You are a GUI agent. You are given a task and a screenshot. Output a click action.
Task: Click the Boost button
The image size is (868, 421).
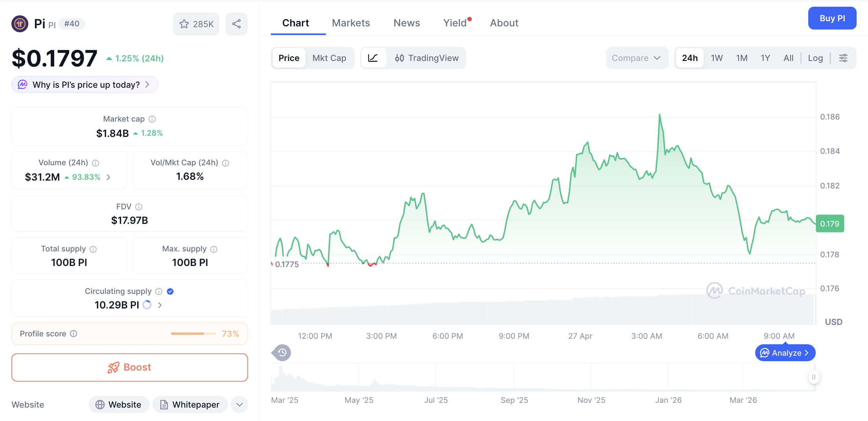(129, 367)
